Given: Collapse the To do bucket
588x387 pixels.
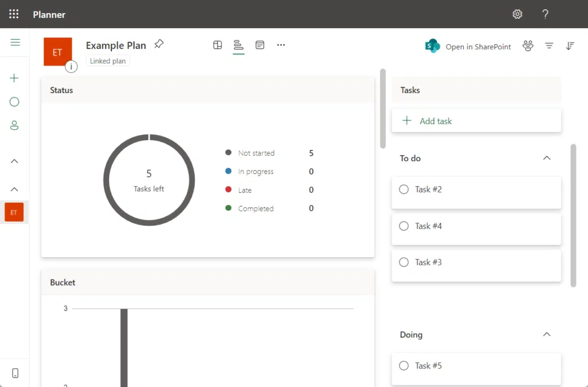Looking at the screenshot, I should coord(547,158).
